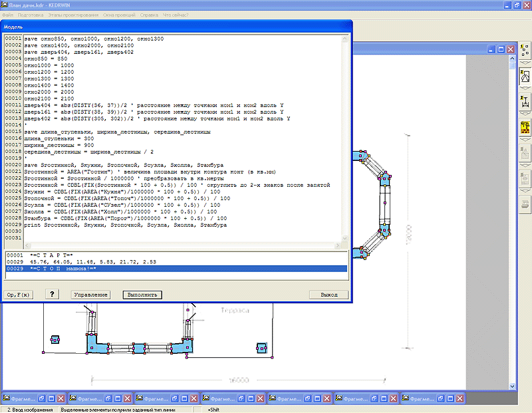Click code line 'окно2100 = 2100'
532x413 pixels.
[49, 98]
